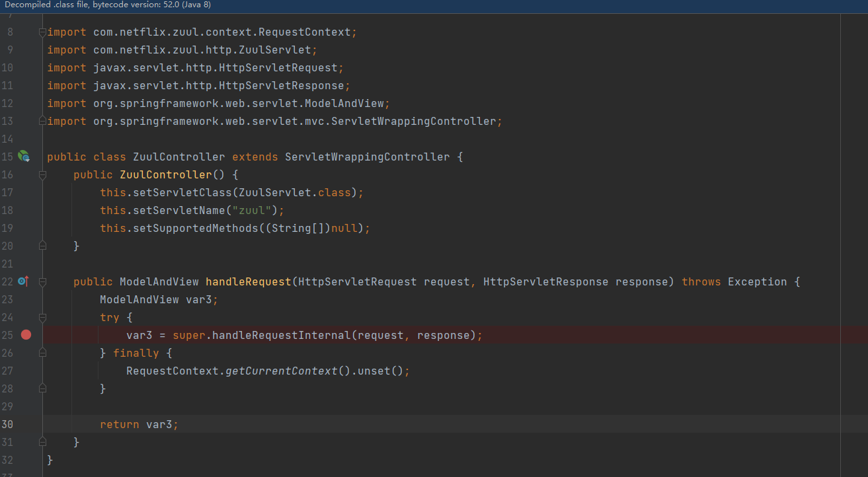Click the try keyword on line 24
Image resolution: width=868 pixels, height=477 pixels.
point(110,317)
